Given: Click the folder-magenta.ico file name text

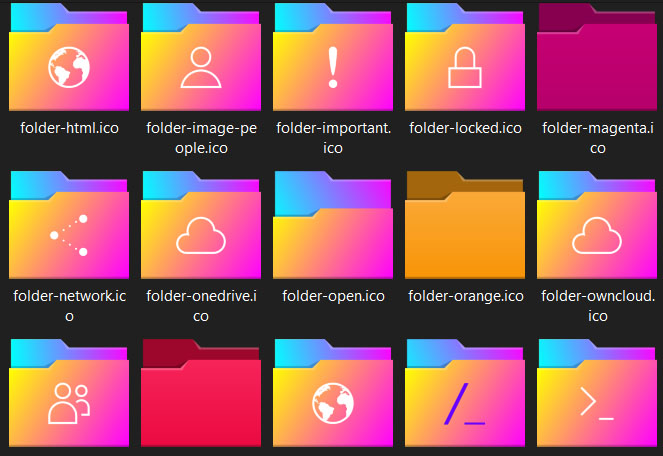Looking at the screenshot, I should pyautogui.click(x=597, y=137).
